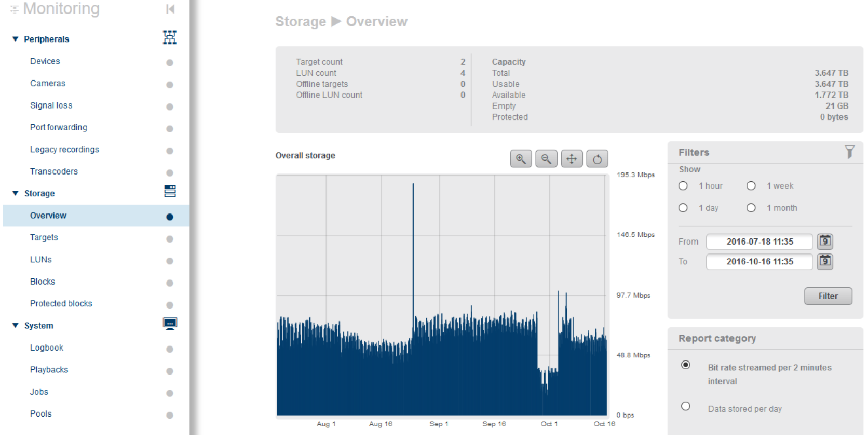Click the Filters funnel icon

(849, 152)
